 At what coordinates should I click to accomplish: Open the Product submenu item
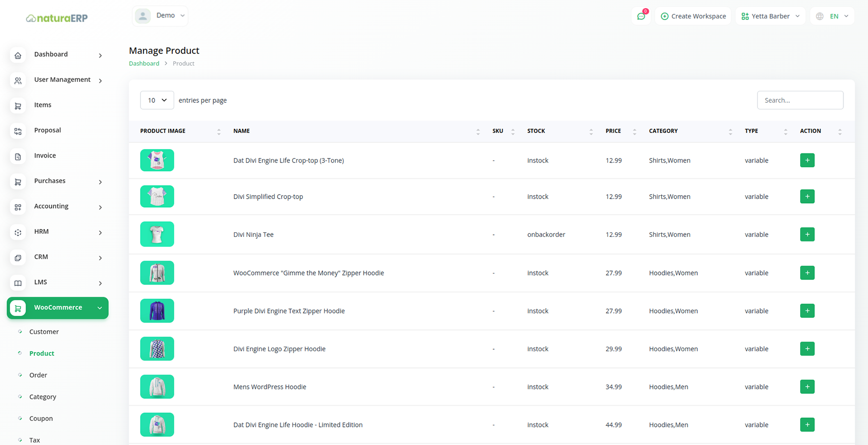(42, 353)
